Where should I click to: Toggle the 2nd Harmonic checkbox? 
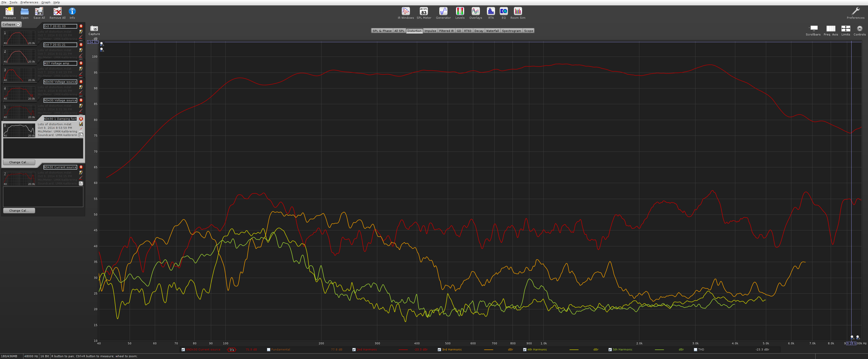(x=354, y=349)
